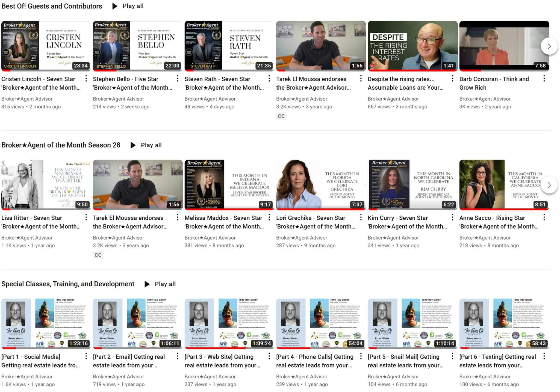Open options menu for Anne Sacco video
The height and width of the screenshot is (392, 560).
(544, 217)
